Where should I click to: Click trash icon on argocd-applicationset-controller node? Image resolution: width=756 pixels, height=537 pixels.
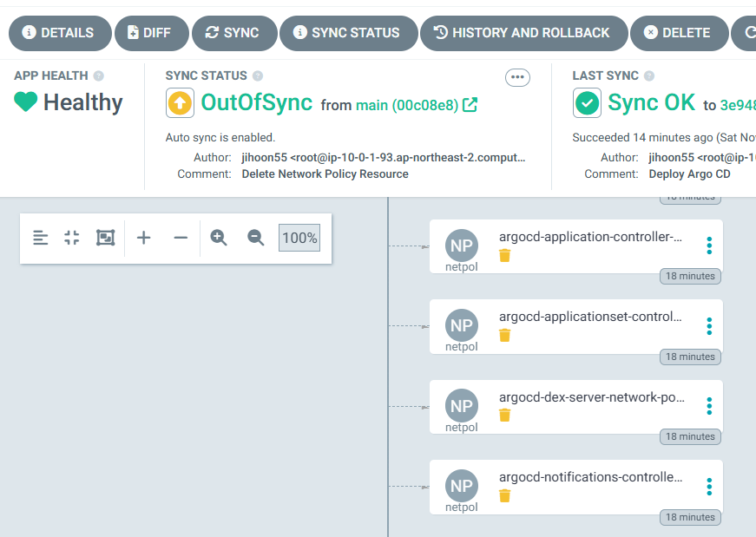point(505,335)
